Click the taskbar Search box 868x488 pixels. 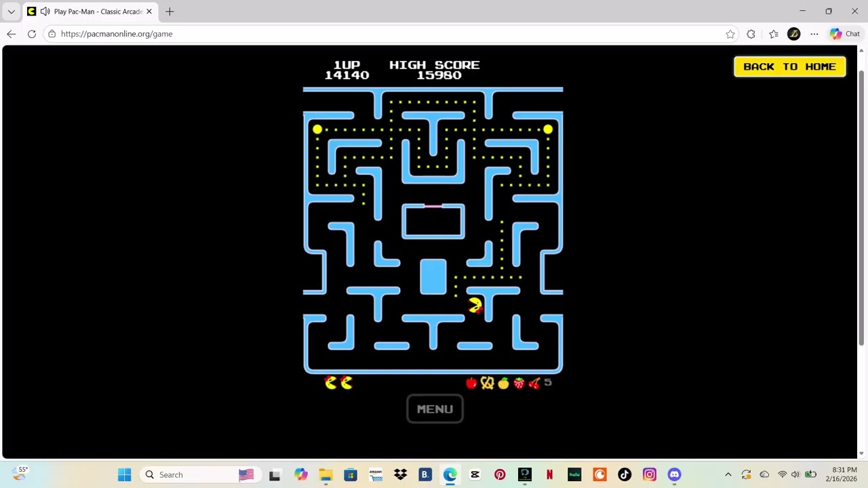click(x=199, y=474)
